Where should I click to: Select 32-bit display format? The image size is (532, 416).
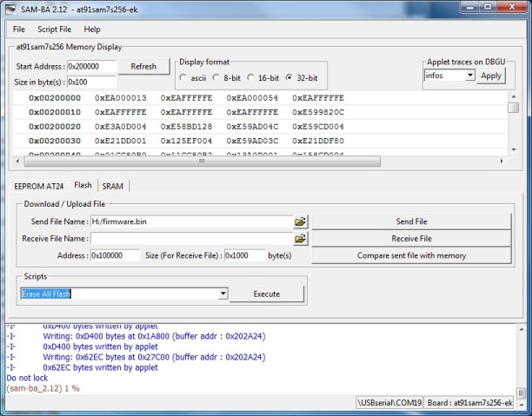pos(289,77)
